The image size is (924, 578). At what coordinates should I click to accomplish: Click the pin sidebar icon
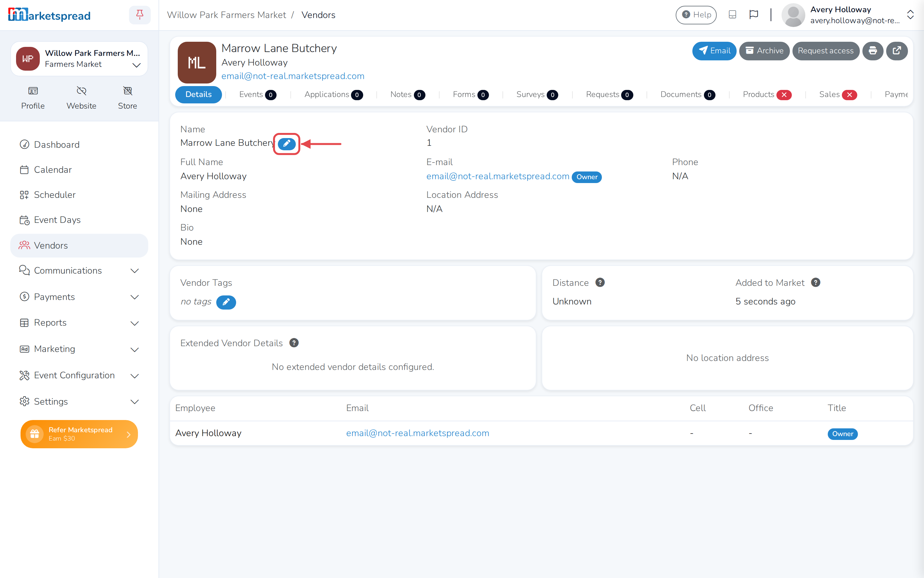(140, 15)
